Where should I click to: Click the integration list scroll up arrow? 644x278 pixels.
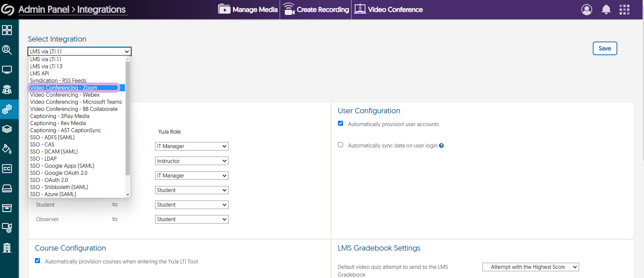pos(128,59)
